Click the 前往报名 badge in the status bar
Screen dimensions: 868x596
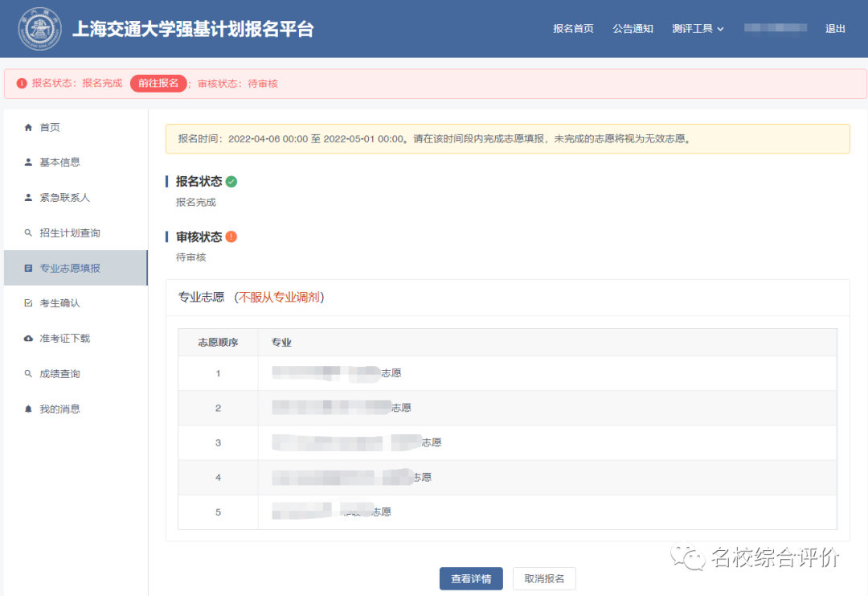pos(158,83)
